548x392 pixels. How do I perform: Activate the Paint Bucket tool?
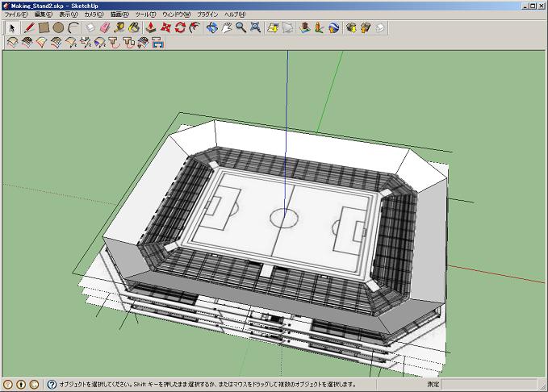(134, 27)
